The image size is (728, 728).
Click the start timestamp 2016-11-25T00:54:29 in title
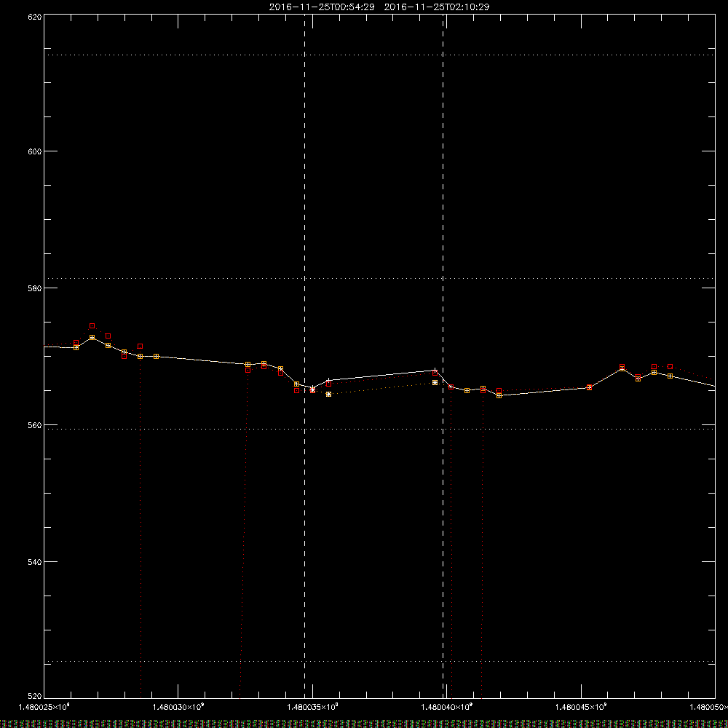(322, 7)
